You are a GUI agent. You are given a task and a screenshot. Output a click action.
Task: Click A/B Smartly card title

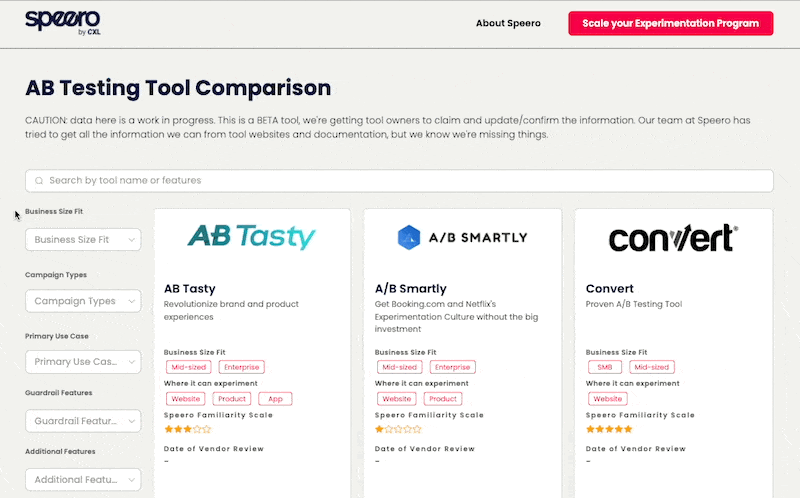(x=411, y=289)
